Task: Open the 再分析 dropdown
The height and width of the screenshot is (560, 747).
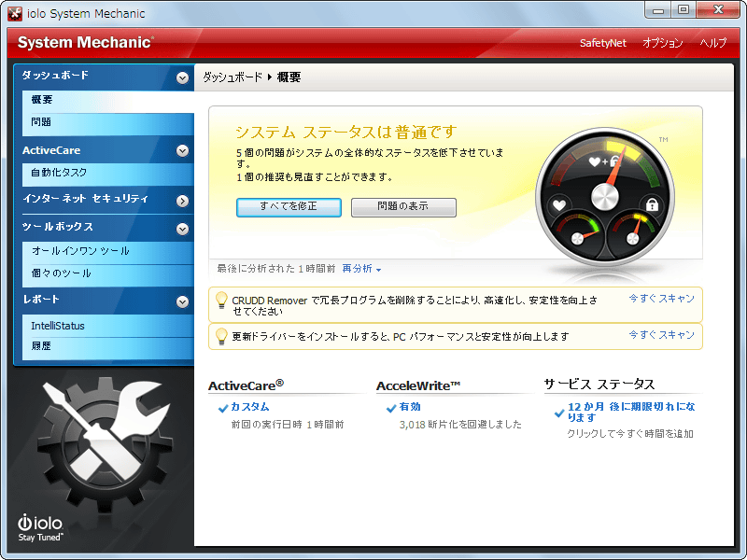Action: tap(361, 269)
